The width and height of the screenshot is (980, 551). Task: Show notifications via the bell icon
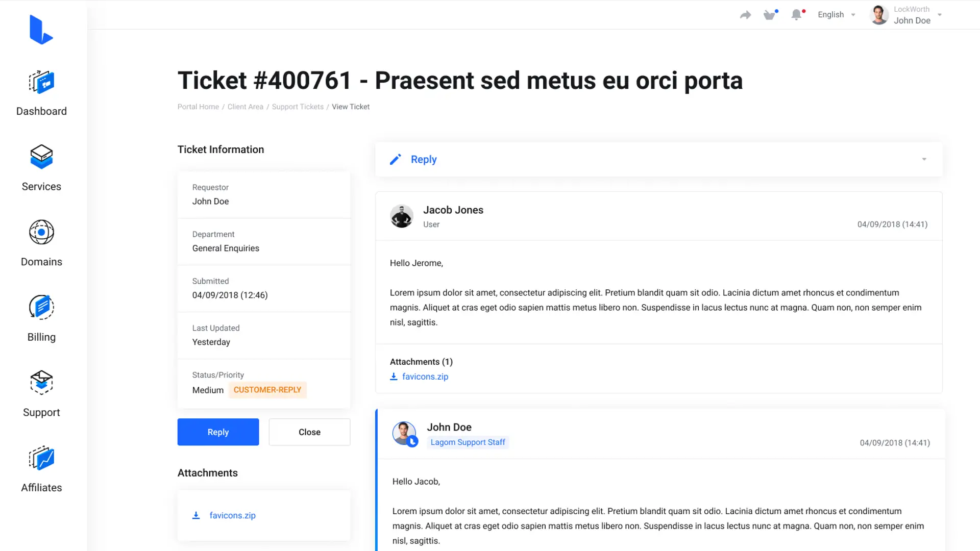coord(796,15)
